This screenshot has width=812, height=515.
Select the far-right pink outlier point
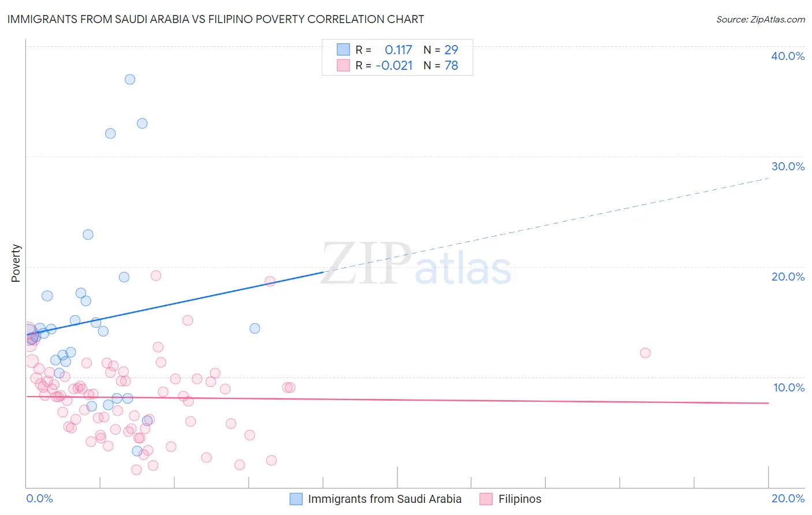tap(645, 353)
